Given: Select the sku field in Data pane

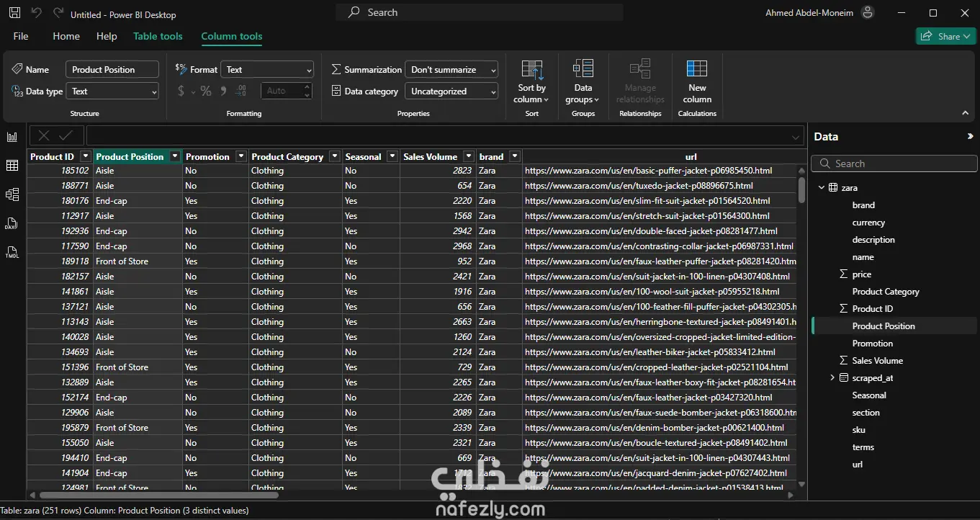Looking at the screenshot, I should pyautogui.click(x=859, y=430).
